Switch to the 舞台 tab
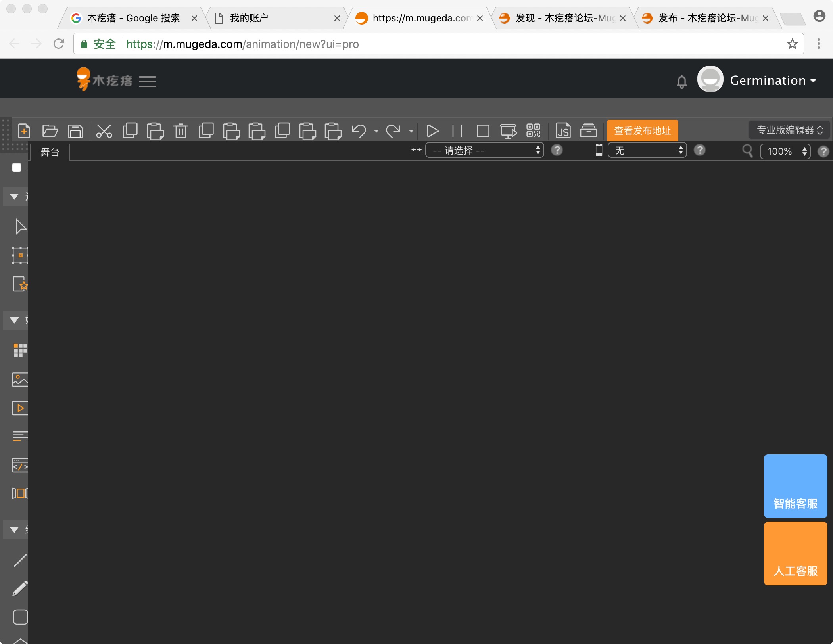 click(50, 152)
